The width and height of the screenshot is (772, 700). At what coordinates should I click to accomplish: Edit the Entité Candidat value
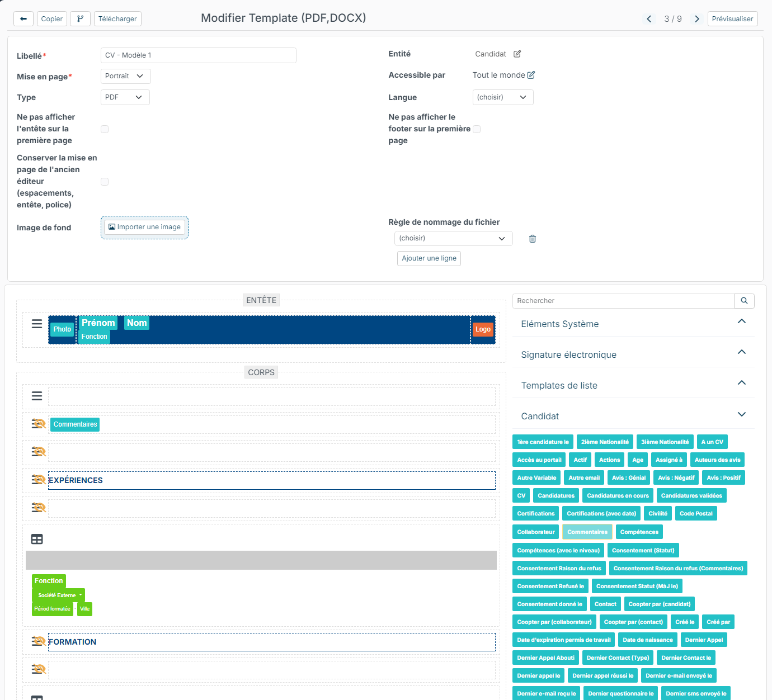[517, 54]
